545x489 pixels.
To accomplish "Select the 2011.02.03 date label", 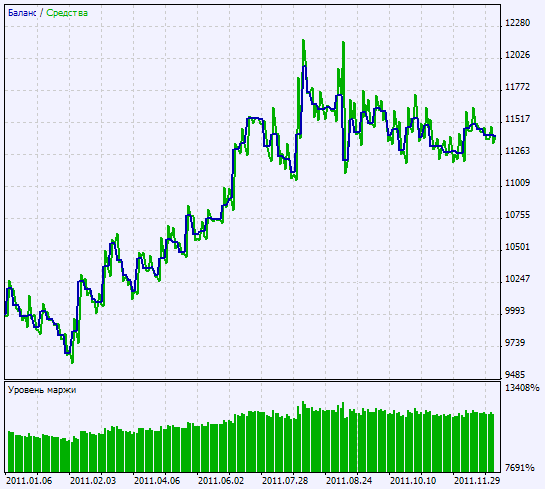I will click(93, 481).
